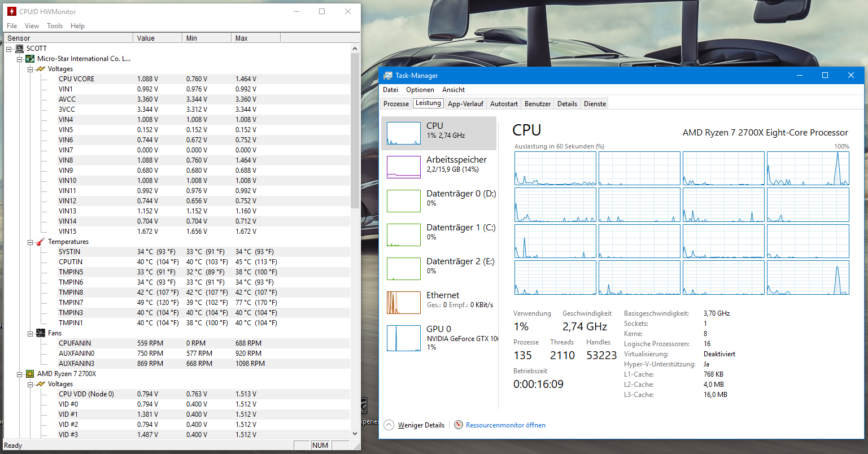Viewport: 868px width, 454px height.
Task: Select the Arbeitsspeicher memory graph thumbnail
Action: pyautogui.click(x=404, y=167)
